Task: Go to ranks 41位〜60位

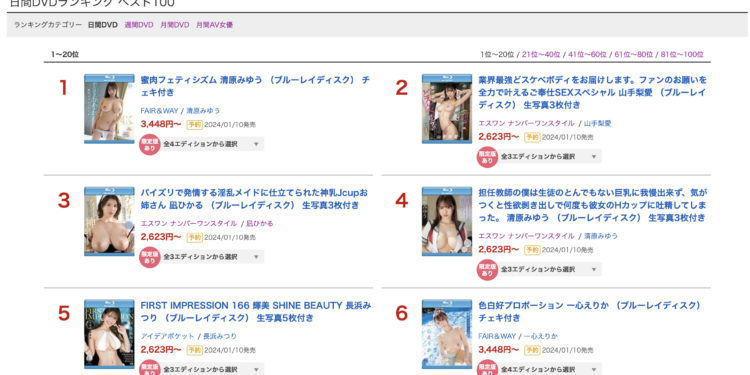Action: click(587, 55)
